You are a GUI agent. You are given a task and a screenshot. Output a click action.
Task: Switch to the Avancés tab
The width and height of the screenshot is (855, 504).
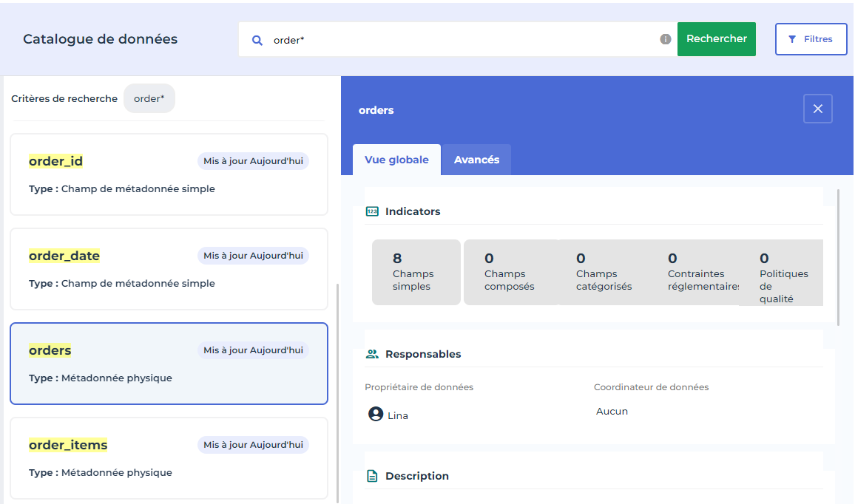click(x=476, y=160)
